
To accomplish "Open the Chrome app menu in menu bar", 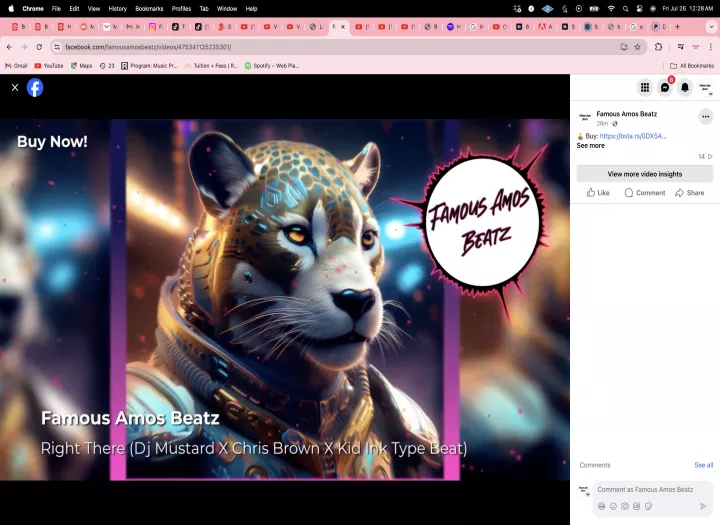I will tap(33, 9).
